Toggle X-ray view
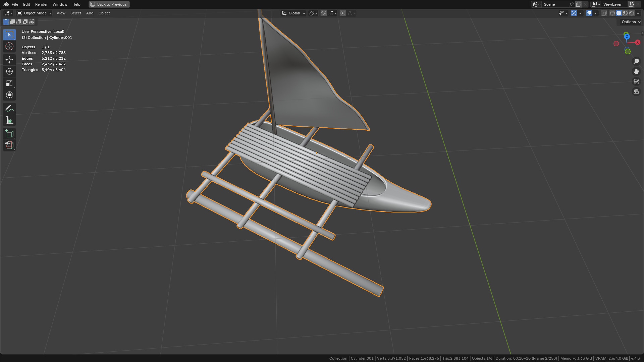The width and height of the screenshot is (644, 362). (x=604, y=13)
